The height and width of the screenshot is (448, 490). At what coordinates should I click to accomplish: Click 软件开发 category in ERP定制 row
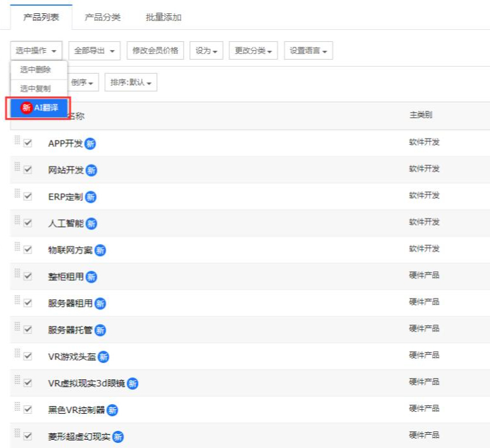425,196
